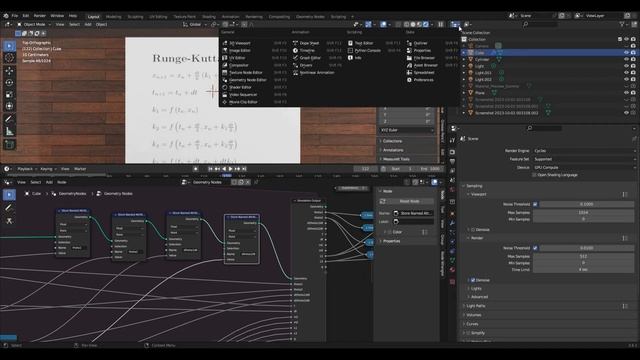Image resolution: width=640 pixels, height=360 pixels.
Task: Toggle viewport visibility of Light.001
Action: pos(626,73)
